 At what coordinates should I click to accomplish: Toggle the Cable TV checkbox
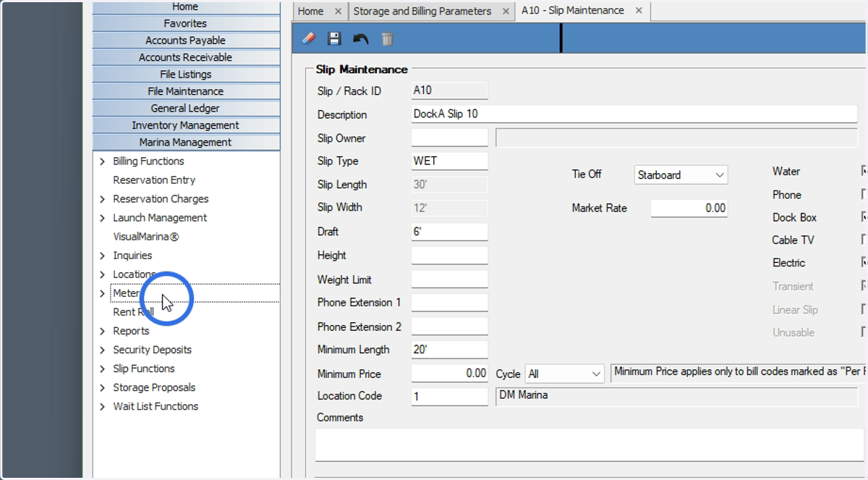[864, 240]
